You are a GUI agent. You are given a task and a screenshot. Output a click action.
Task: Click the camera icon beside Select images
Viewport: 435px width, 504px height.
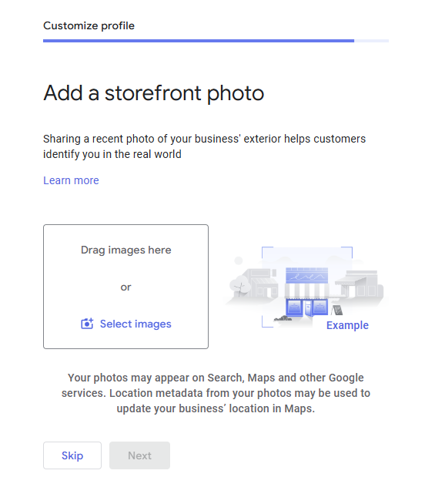pos(87,324)
